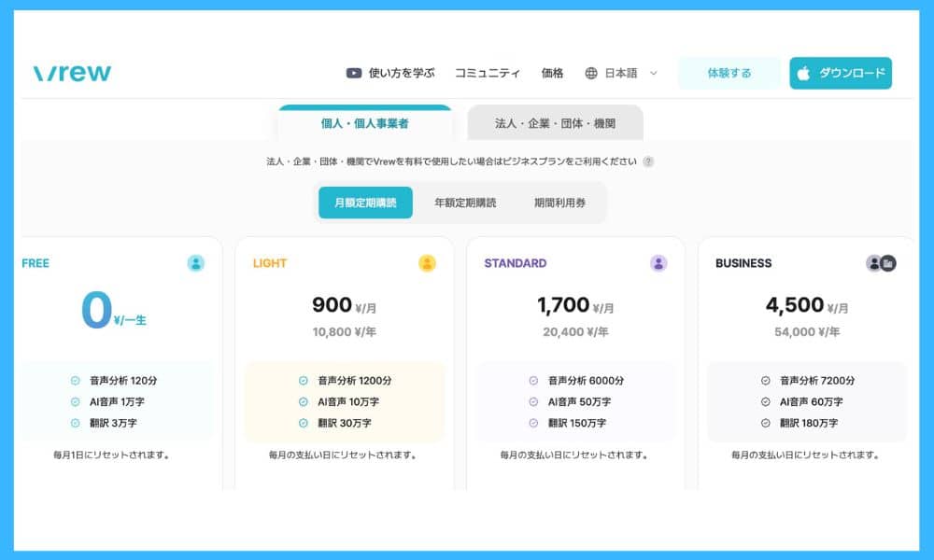Image resolution: width=934 pixels, height=560 pixels.
Task: Click the BUSINESS plan group avatar icon
Action: tap(881, 263)
